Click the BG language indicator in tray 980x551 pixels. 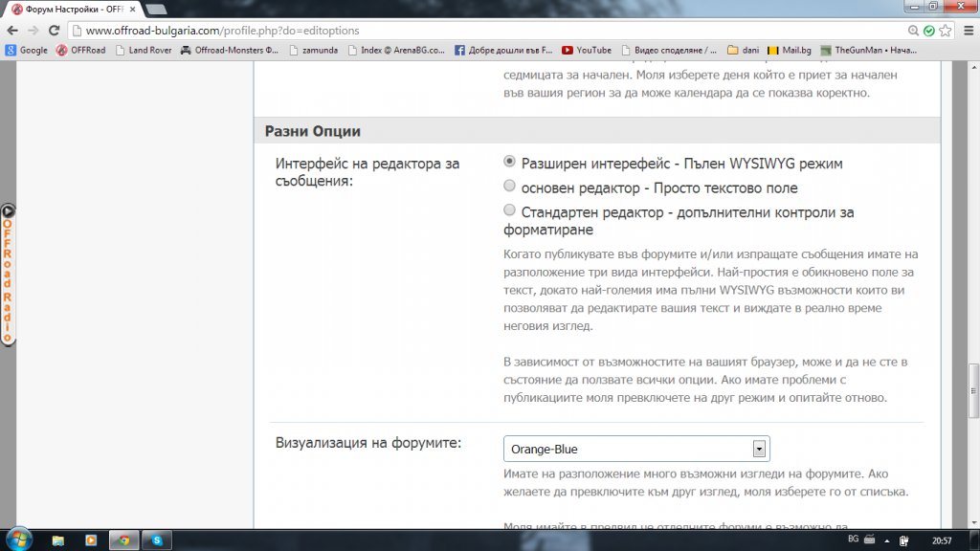[x=853, y=540]
